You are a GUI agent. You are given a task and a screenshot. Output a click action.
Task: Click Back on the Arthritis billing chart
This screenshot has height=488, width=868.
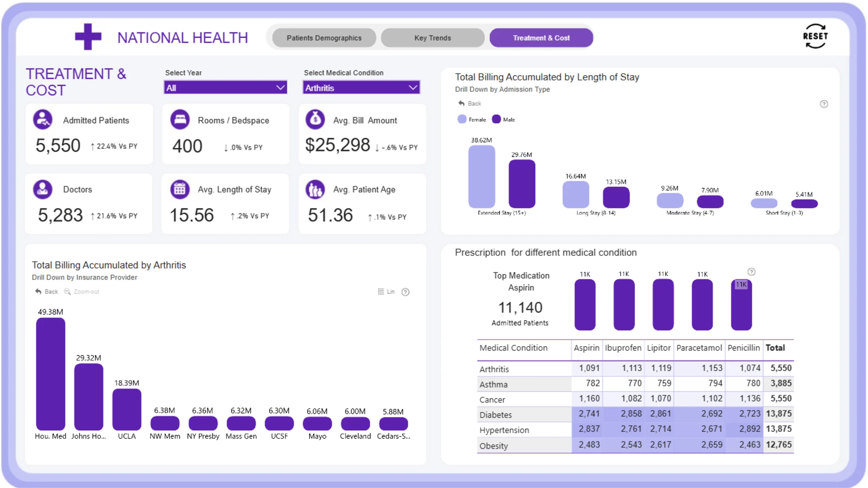point(47,291)
